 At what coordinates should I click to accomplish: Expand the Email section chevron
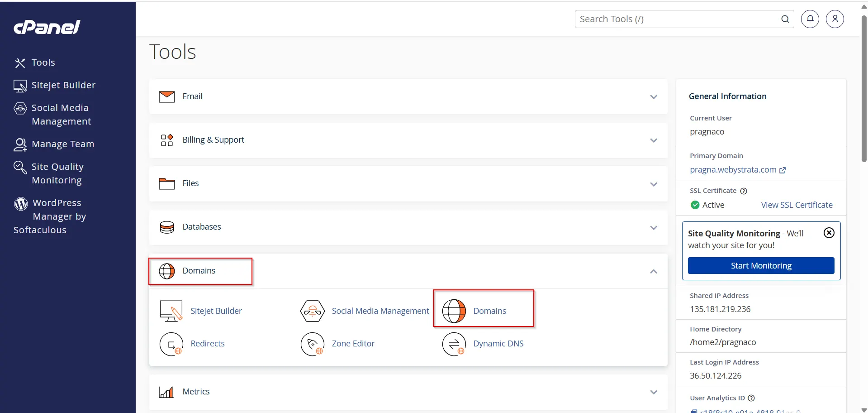tap(654, 97)
